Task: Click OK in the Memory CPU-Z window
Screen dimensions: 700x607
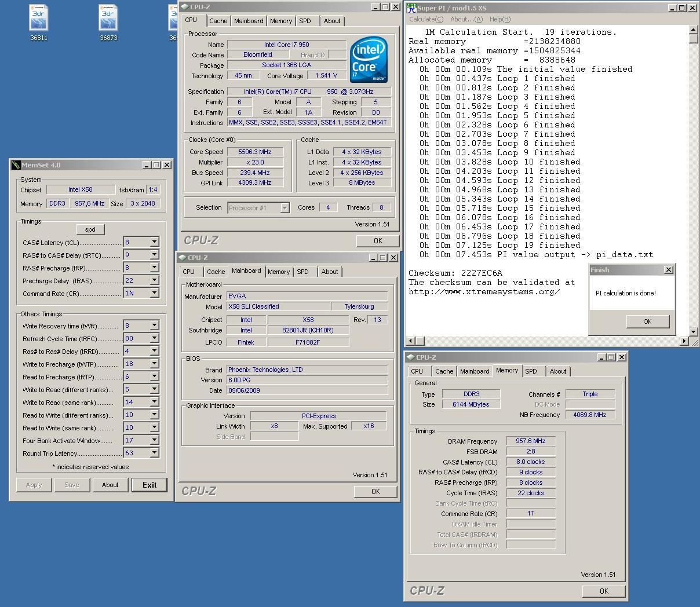Action: point(604,591)
